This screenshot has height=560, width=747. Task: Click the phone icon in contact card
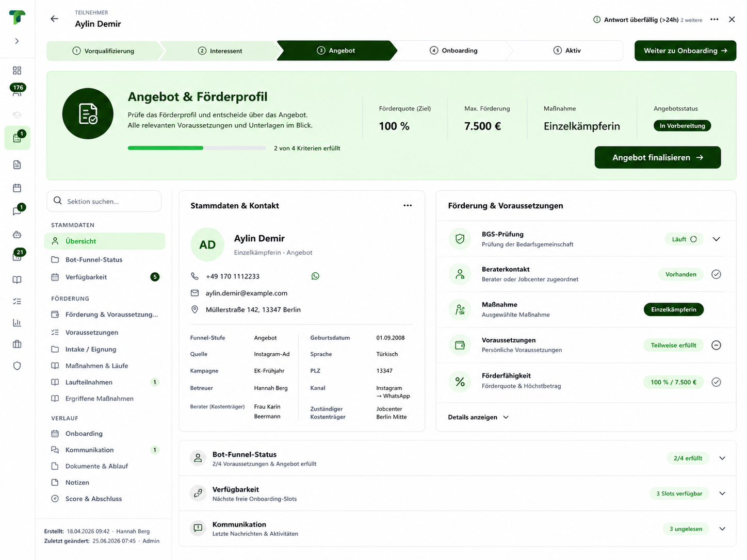point(194,276)
